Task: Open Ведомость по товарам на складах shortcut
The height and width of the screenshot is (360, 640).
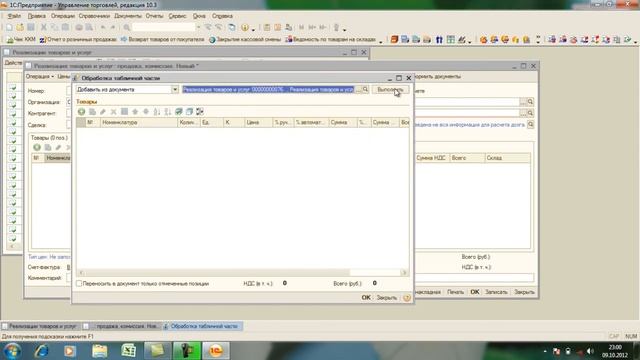Action: [x=331, y=40]
